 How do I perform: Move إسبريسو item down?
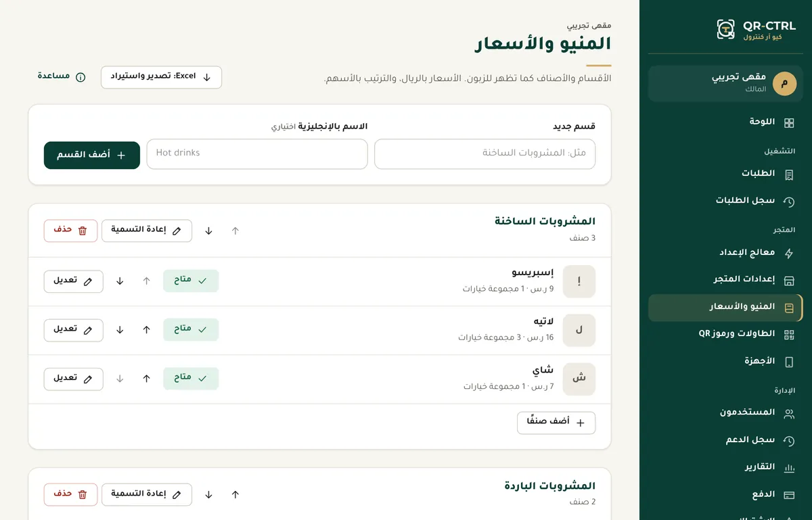pyautogui.click(x=120, y=281)
